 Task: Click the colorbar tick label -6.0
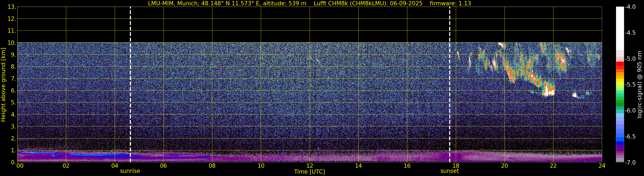click(630, 111)
